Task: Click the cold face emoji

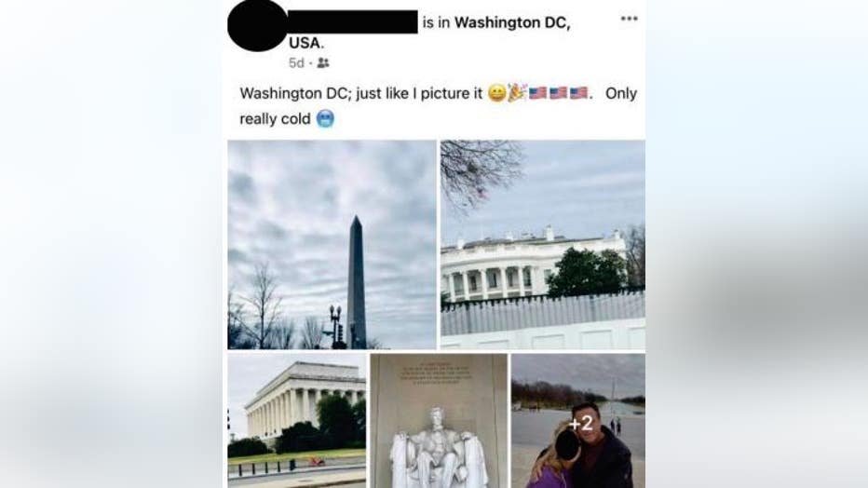Action: point(326,118)
